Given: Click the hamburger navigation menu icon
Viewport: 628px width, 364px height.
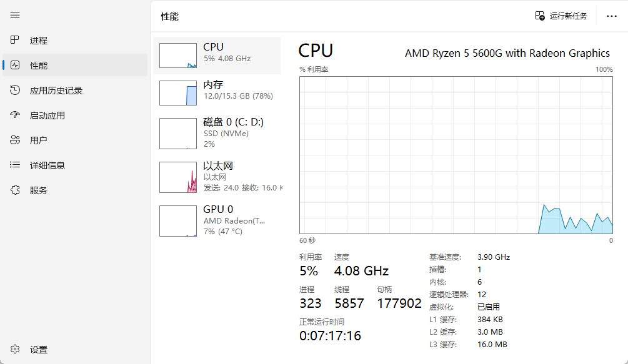Looking at the screenshot, I should [15, 15].
